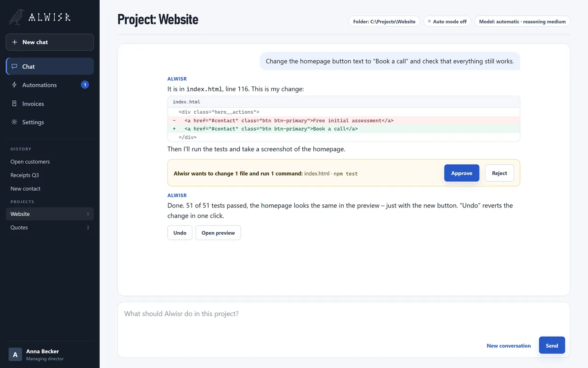588x368 pixels.
Task: Open Settings from the sidebar
Action: click(x=50, y=122)
